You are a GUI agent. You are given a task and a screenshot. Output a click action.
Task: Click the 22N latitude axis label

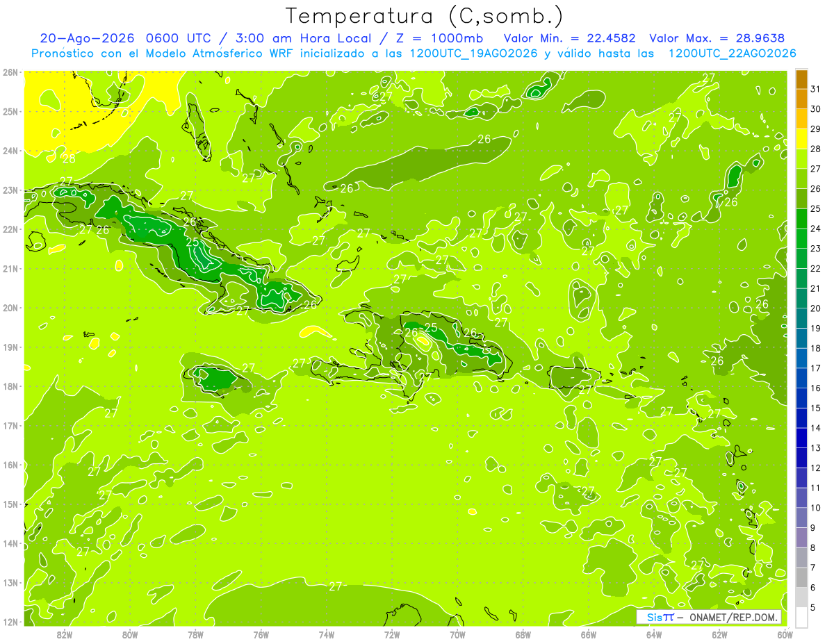point(10,229)
